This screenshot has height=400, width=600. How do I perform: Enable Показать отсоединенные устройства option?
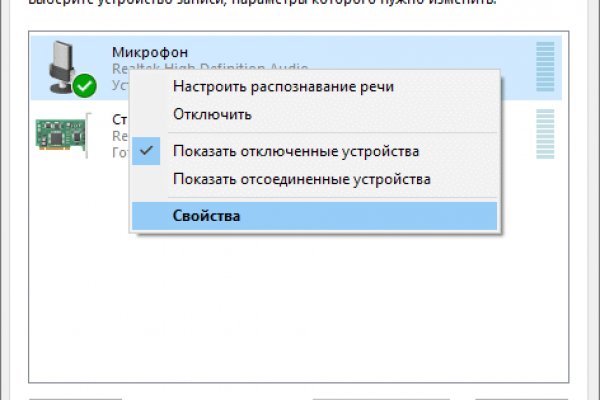[x=301, y=179]
